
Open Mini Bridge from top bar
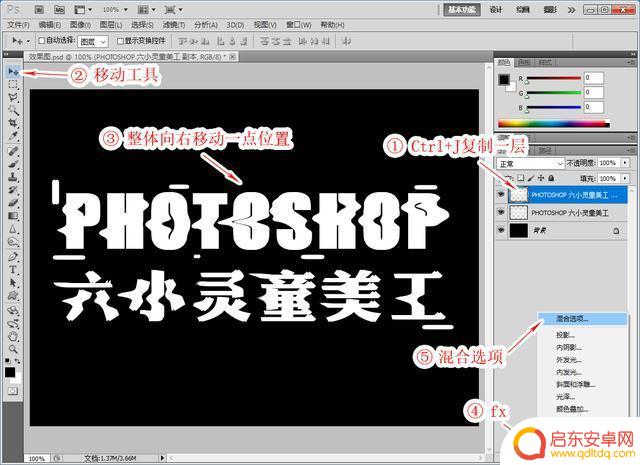[x=59, y=9]
